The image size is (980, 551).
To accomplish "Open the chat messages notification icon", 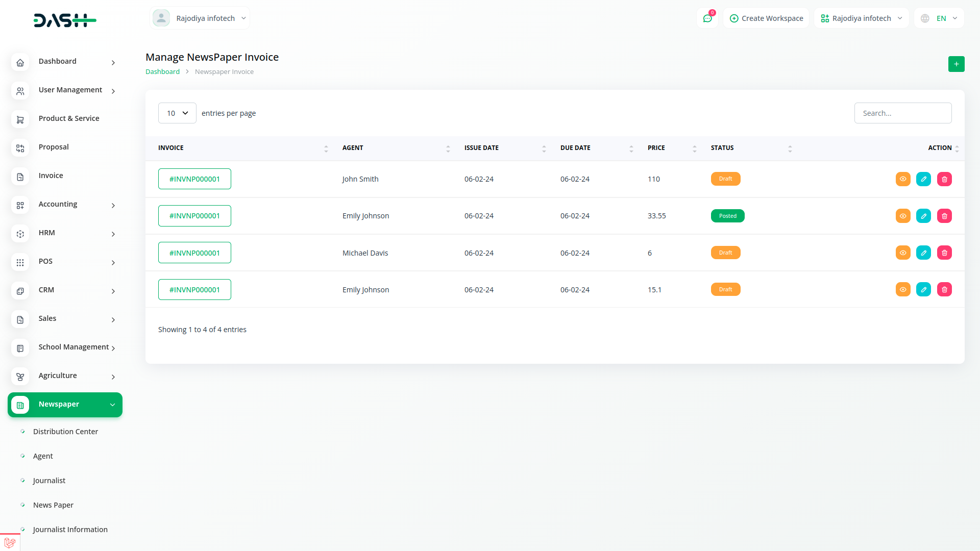I will [707, 18].
